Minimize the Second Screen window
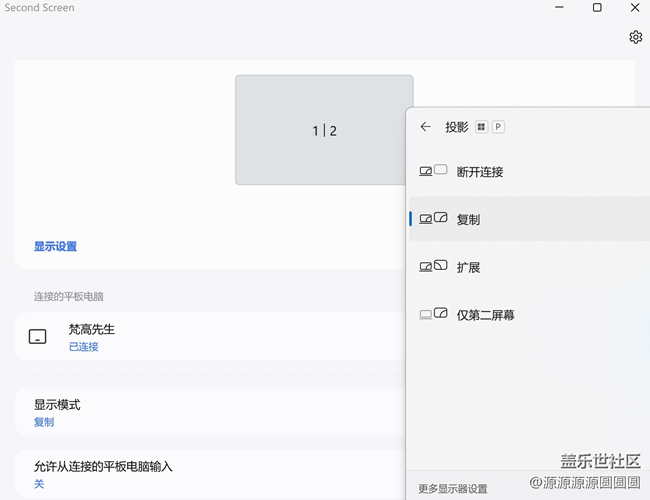This screenshot has height=500, width=650. click(560, 8)
